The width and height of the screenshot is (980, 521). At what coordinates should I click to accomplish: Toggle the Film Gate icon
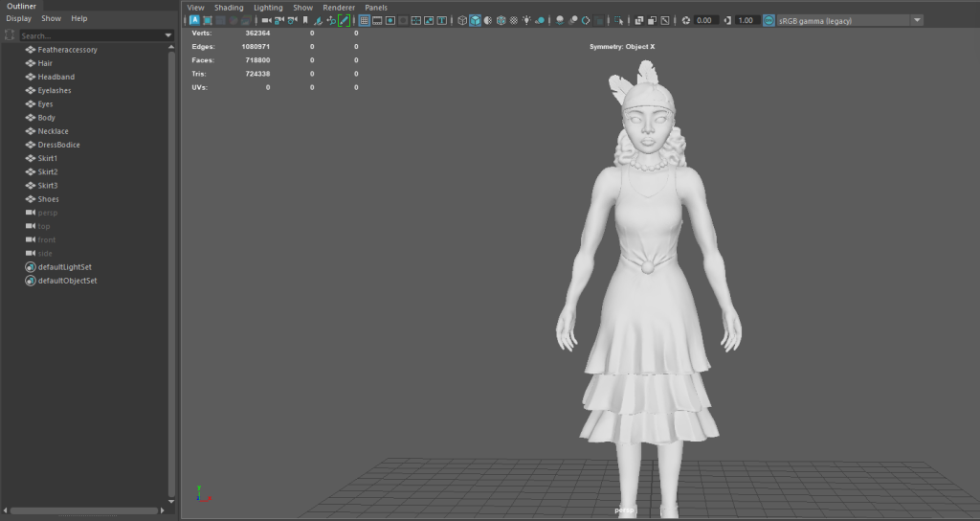click(x=377, y=20)
